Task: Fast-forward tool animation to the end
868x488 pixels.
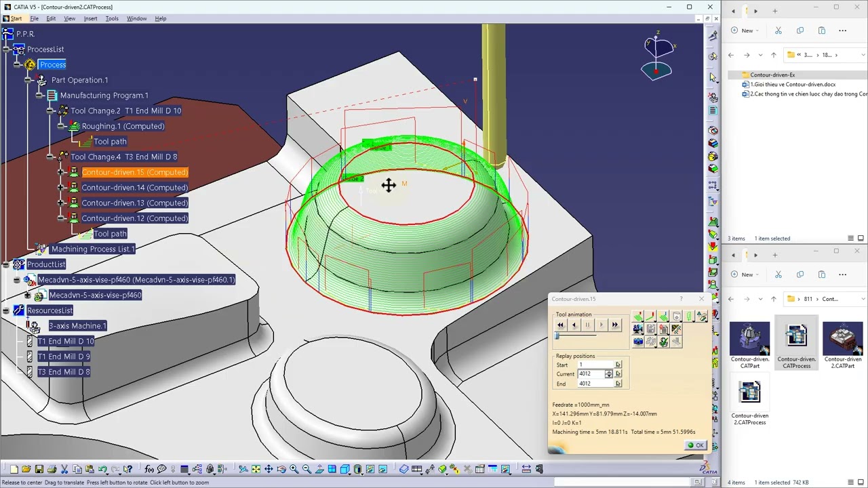Action: click(615, 325)
